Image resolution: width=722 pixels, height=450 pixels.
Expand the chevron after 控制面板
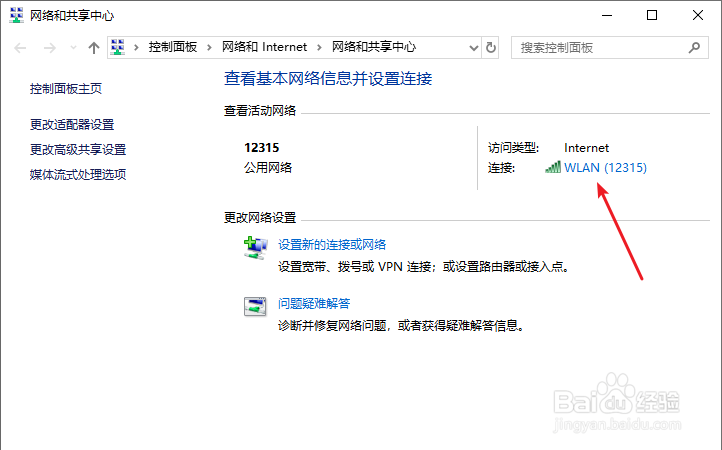210,47
